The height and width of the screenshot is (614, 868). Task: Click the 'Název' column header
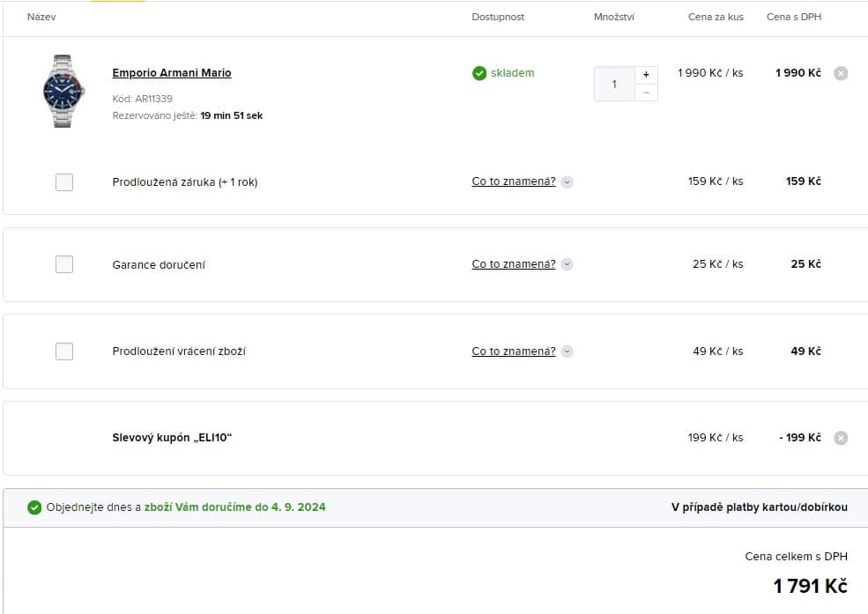click(41, 17)
